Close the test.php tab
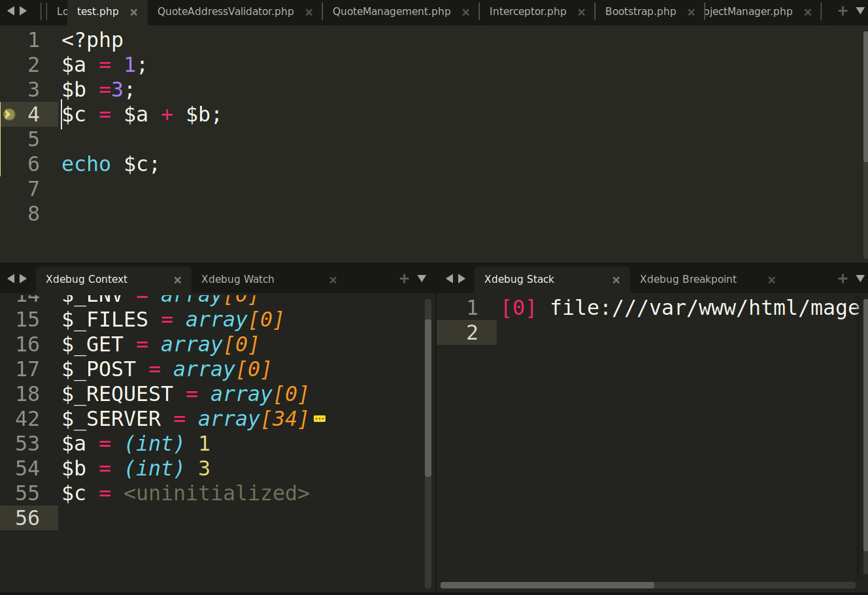 pyautogui.click(x=134, y=12)
